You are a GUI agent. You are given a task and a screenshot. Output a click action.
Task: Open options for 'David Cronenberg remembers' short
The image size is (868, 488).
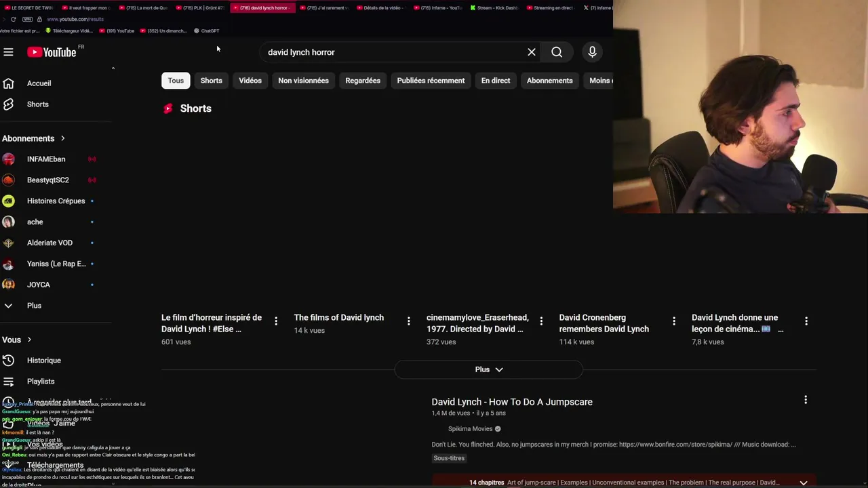pyautogui.click(x=673, y=321)
